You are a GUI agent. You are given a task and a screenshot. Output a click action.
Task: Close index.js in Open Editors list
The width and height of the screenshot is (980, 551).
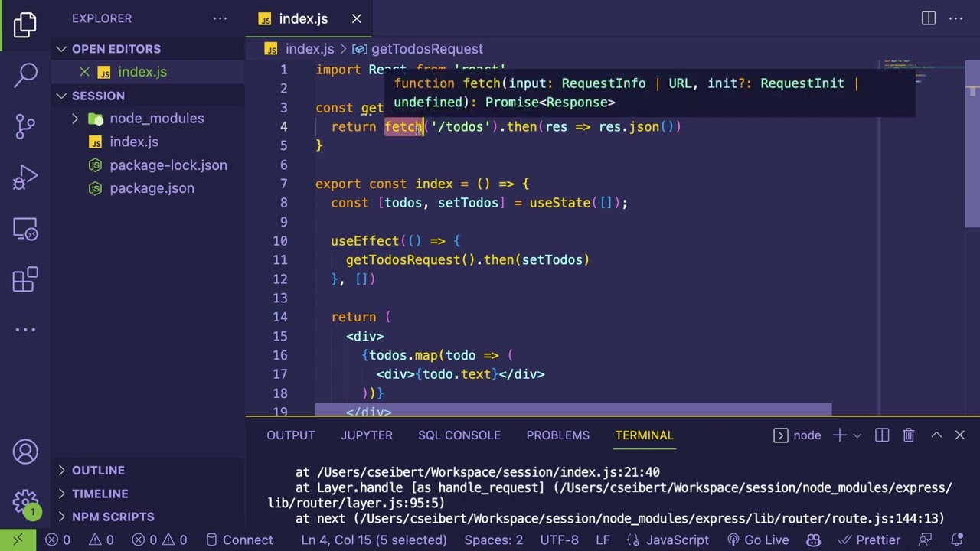pyautogui.click(x=84, y=72)
